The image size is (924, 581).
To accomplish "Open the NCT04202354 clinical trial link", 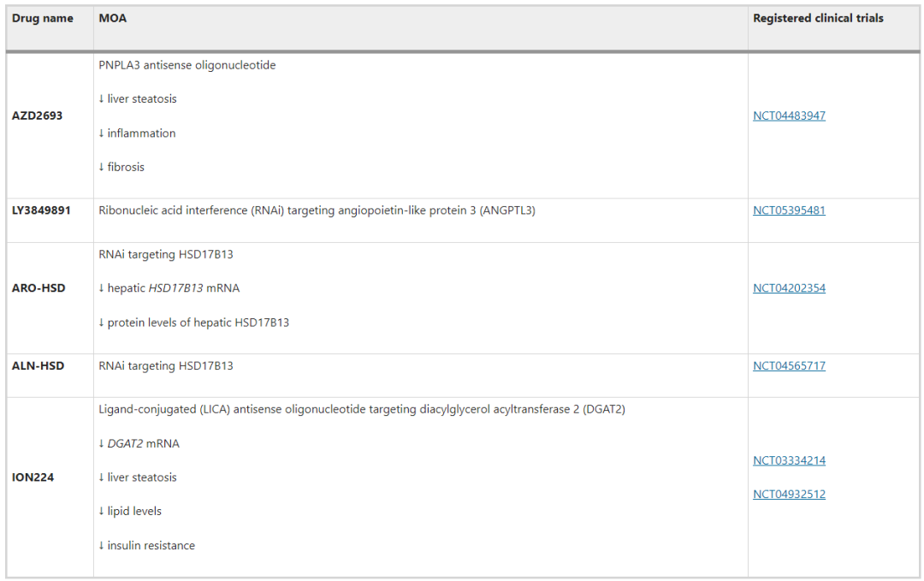I will 789,288.
